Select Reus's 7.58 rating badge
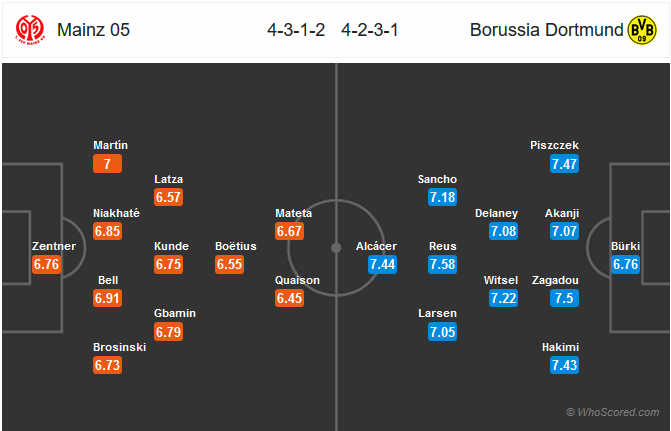This screenshot has width=671, height=431. tap(442, 264)
